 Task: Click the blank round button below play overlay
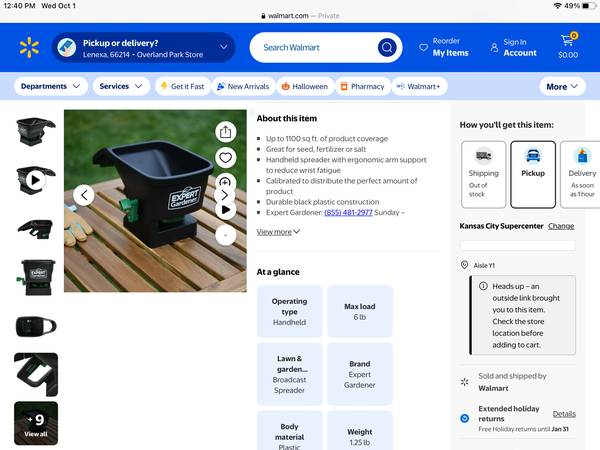point(225,235)
